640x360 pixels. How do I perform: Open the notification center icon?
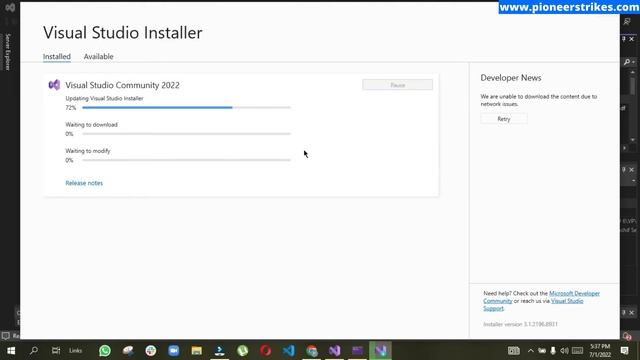point(624,351)
